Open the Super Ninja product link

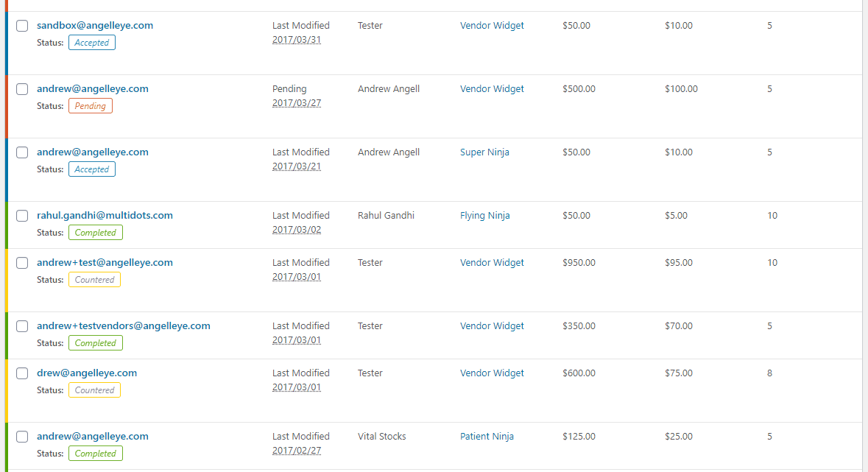pos(484,152)
